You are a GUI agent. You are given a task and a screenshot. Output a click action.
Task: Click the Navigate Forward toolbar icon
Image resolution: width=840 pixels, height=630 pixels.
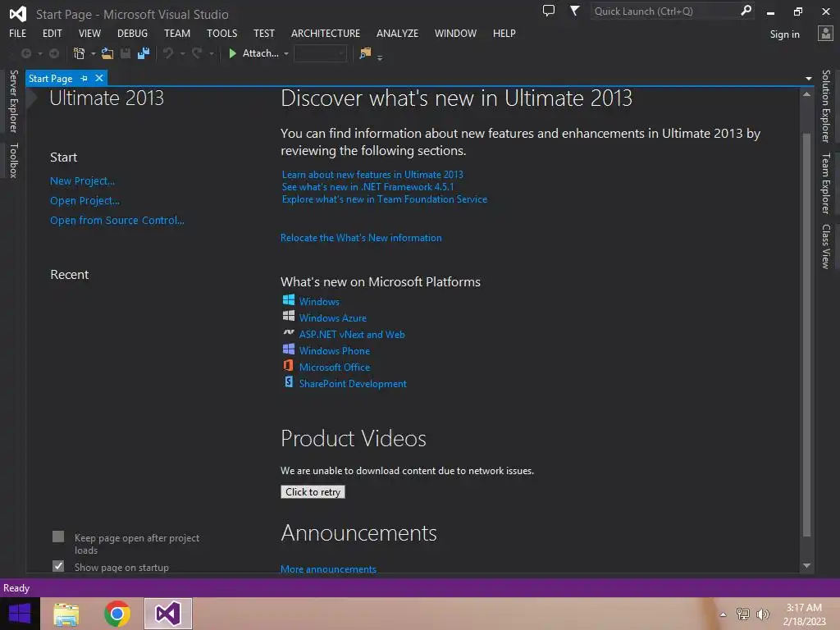[x=54, y=53]
